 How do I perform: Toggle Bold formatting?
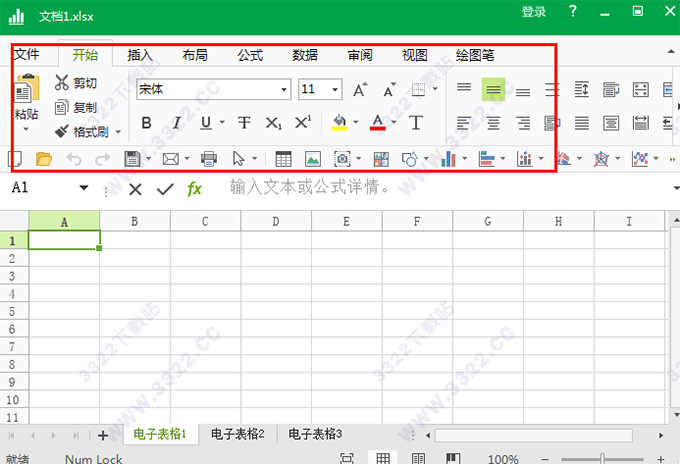click(147, 123)
